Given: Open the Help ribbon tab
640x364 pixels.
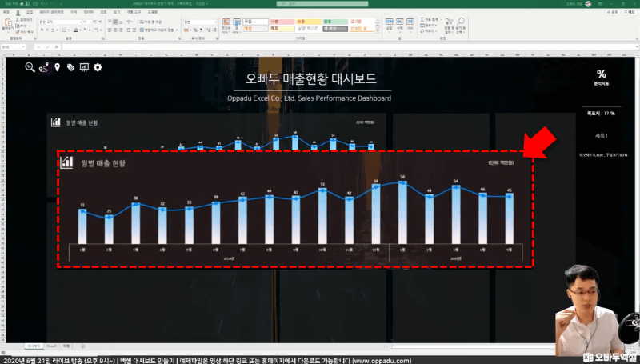Looking at the screenshot, I should coord(152,12).
